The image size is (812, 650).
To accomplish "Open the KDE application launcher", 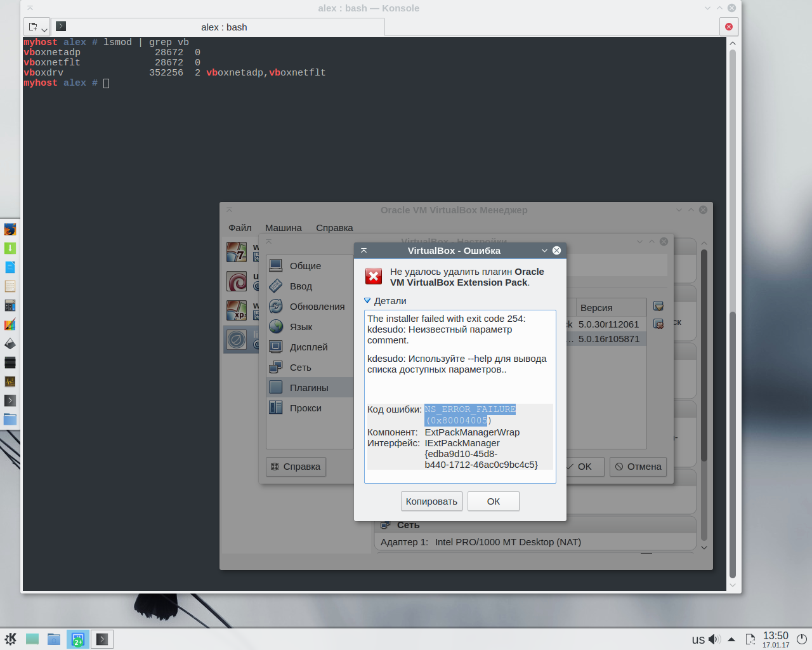I will pos(11,639).
